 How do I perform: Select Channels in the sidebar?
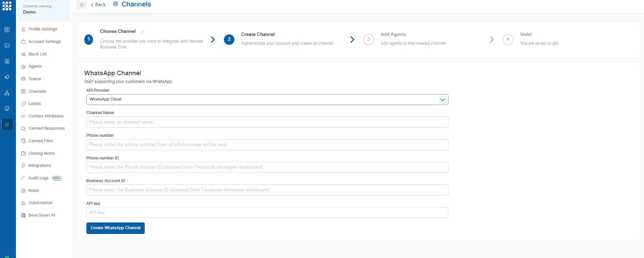click(x=37, y=91)
